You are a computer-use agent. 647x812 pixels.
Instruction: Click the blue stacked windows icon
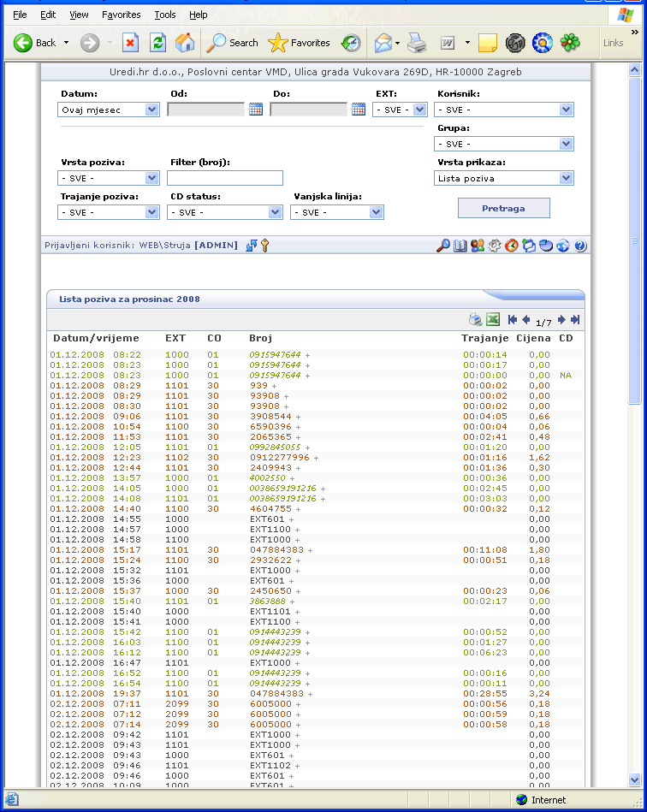pos(528,246)
